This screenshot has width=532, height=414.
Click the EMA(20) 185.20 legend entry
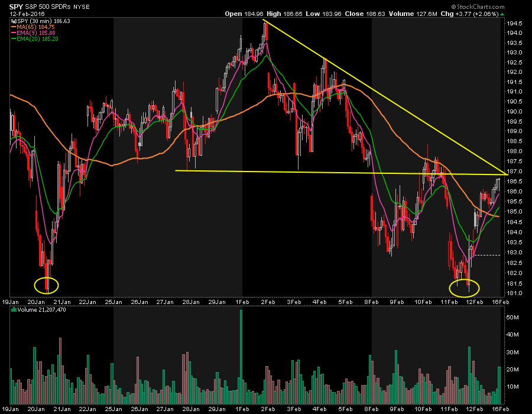click(37, 39)
